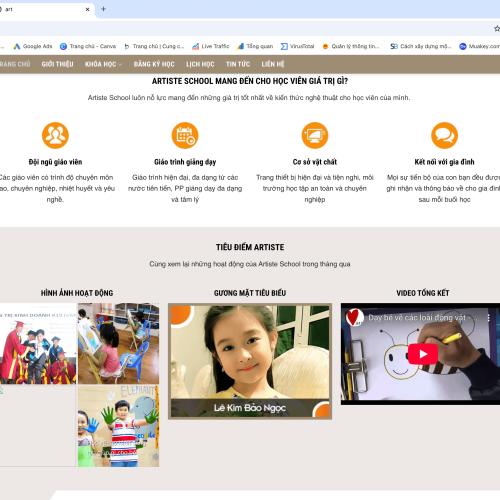
Task: Click the orange teachers team icon
Action: [55, 135]
